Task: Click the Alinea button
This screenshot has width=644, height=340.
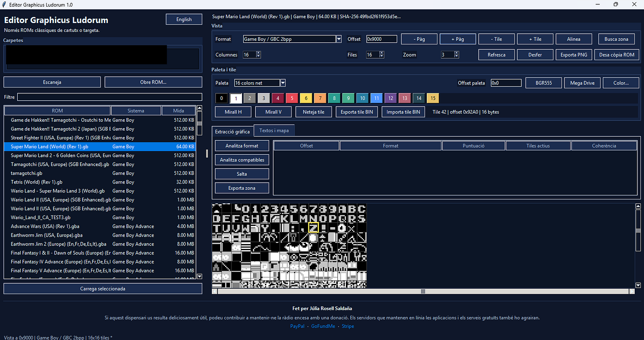Action: tap(574, 39)
